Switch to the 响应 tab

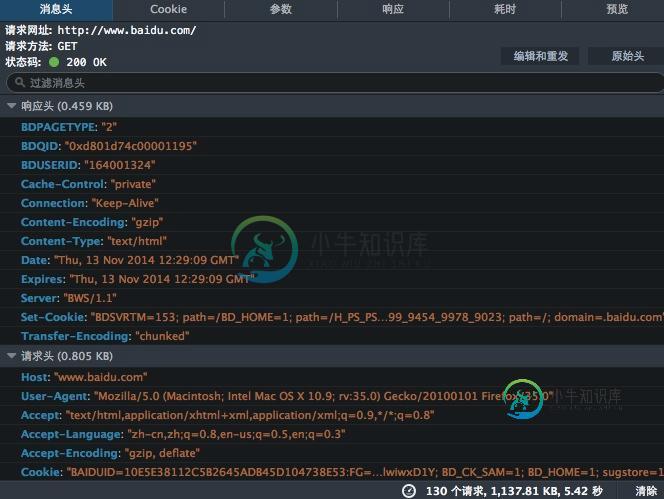tap(393, 10)
